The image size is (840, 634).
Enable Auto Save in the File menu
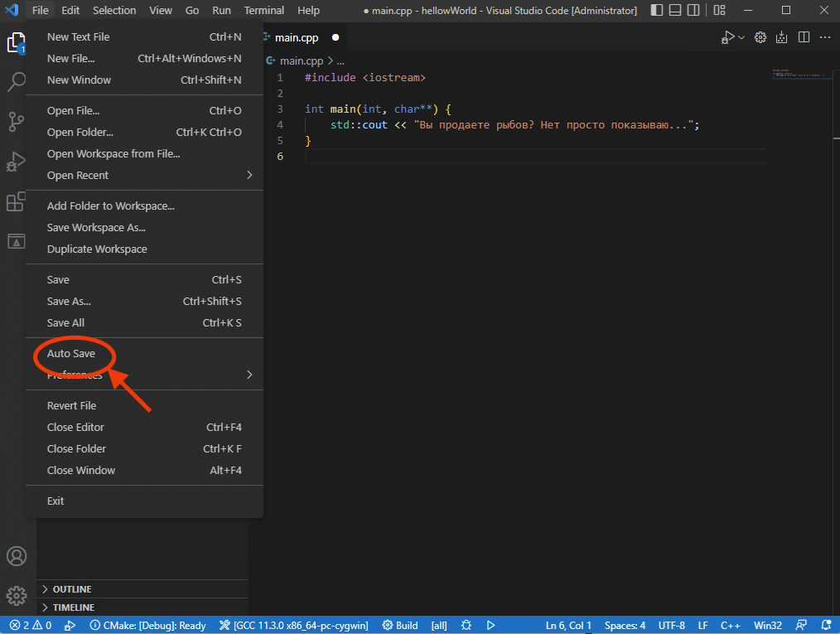pos(70,353)
